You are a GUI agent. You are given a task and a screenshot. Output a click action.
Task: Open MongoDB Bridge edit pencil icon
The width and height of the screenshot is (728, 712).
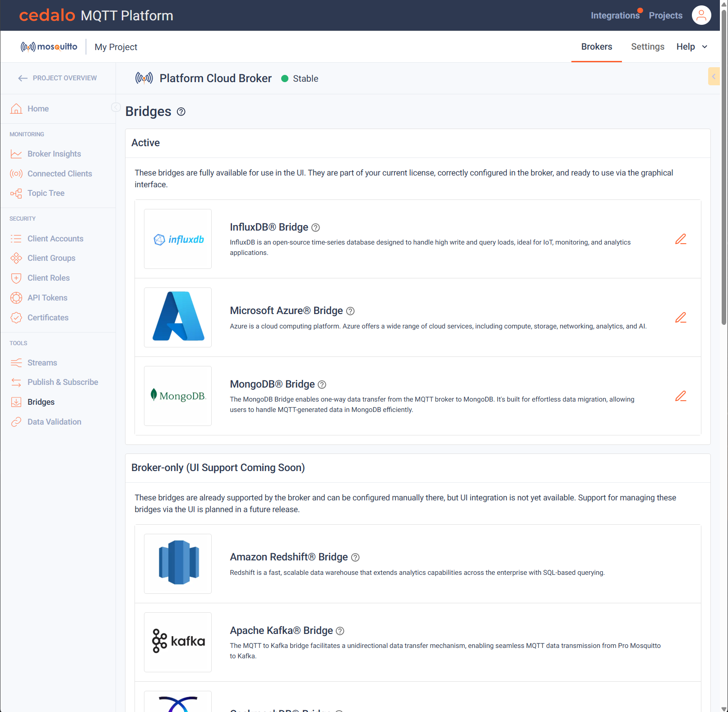tap(681, 396)
